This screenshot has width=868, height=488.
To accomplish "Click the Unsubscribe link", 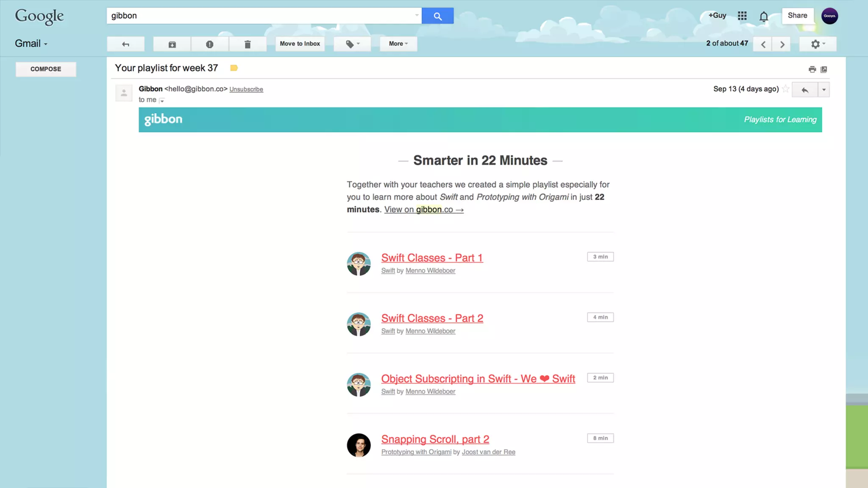I will [x=246, y=89].
